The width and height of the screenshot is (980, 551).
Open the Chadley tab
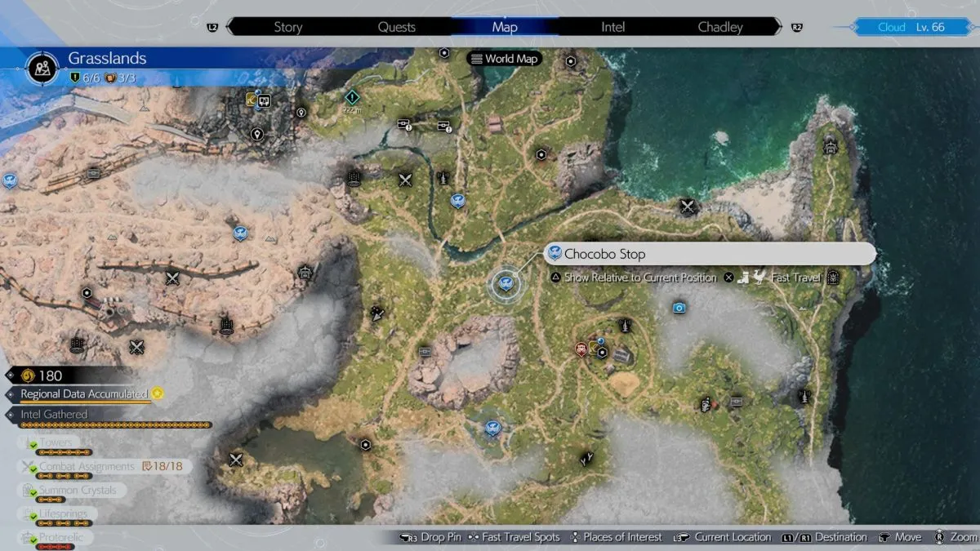(720, 27)
